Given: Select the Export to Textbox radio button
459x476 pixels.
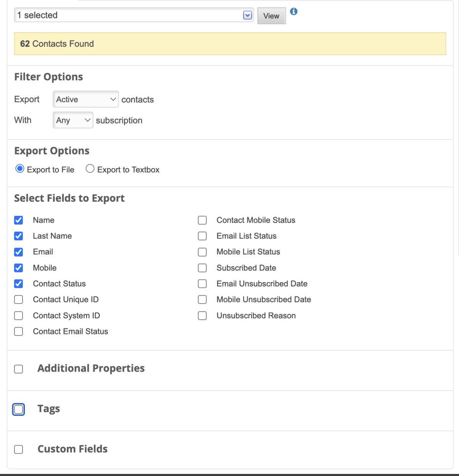Looking at the screenshot, I should tap(90, 168).
